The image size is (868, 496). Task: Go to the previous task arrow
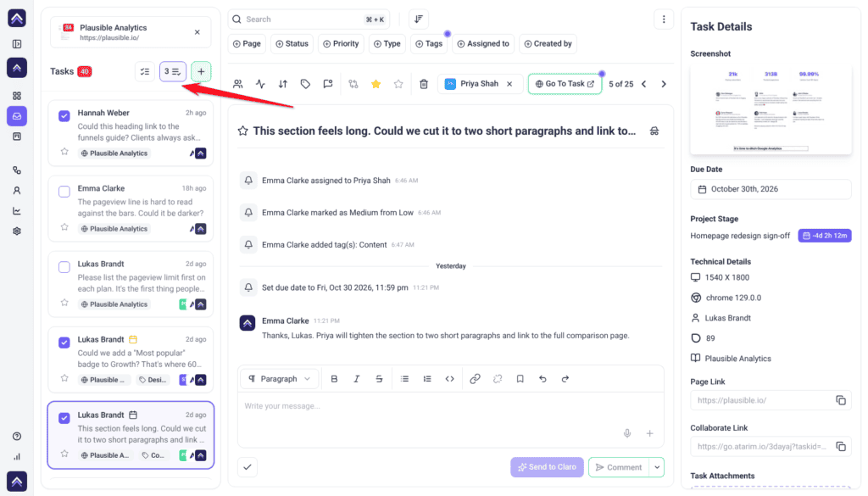tap(644, 84)
